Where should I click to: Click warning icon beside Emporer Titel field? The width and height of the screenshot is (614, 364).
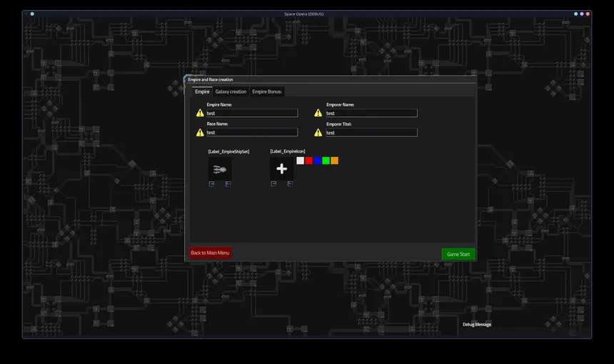tap(318, 133)
